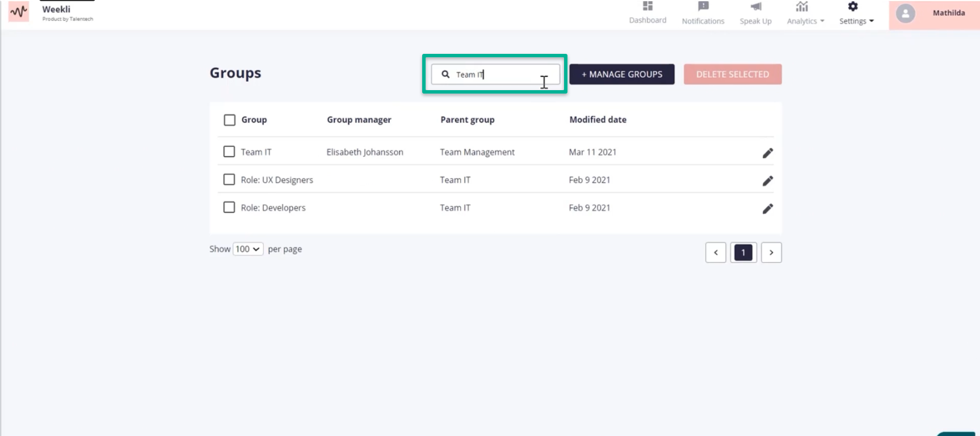Expand the Analytics dropdown menu
The image size is (980, 436).
(805, 13)
